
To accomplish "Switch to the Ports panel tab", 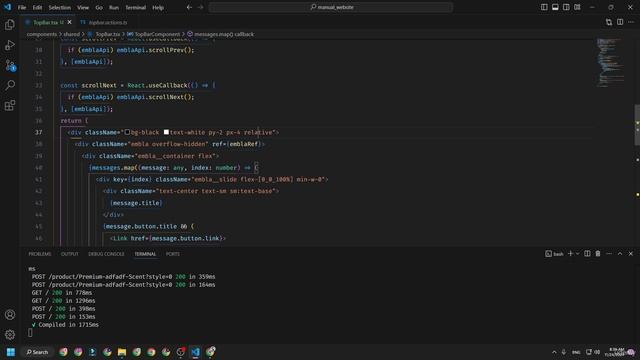I will pos(173,254).
